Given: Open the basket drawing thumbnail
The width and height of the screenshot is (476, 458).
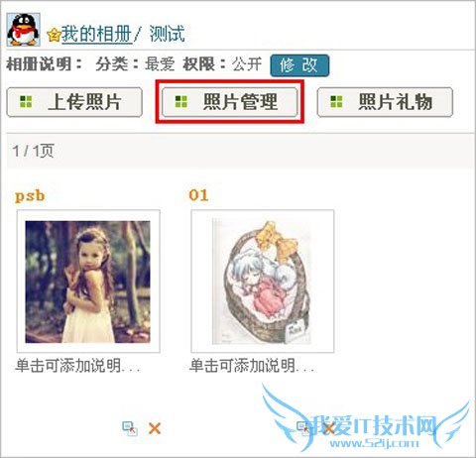Looking at the screenshot, I should [263, 282].
